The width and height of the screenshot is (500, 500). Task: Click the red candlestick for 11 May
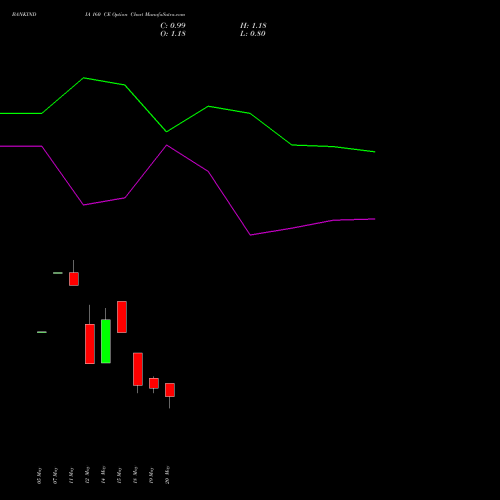[74, 279]
